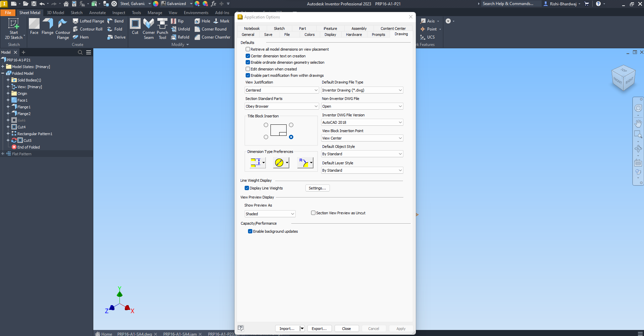Pick the Contour Roll tool
The height and width of the screenshot is (336, 644).
pyautogui.click(x=88, y=29)
